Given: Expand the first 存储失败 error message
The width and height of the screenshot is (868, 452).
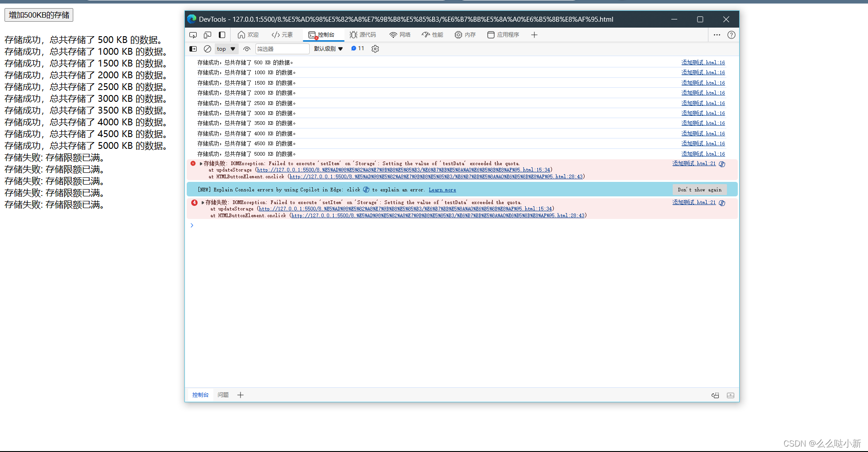Looking at the screenshot, I should click(x=201, y=164).
